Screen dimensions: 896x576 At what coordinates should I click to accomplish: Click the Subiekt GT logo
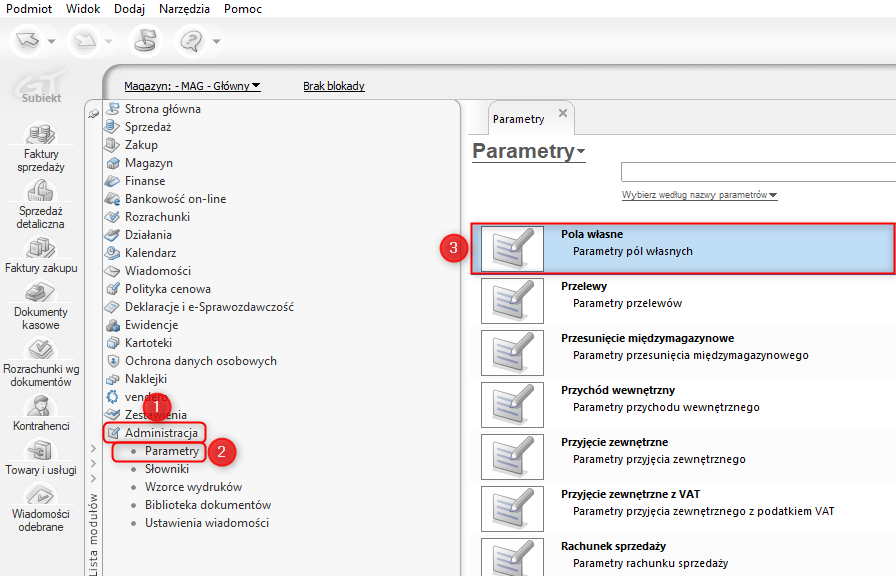tap(41, 87)
